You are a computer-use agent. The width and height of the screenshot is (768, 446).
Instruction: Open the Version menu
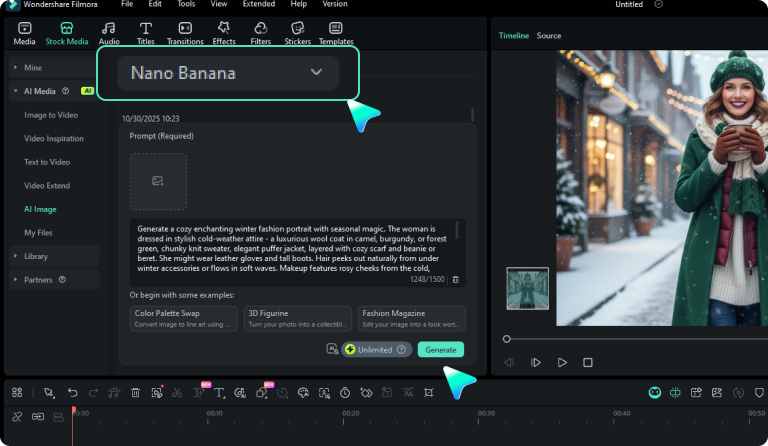[x=335, y=4]
